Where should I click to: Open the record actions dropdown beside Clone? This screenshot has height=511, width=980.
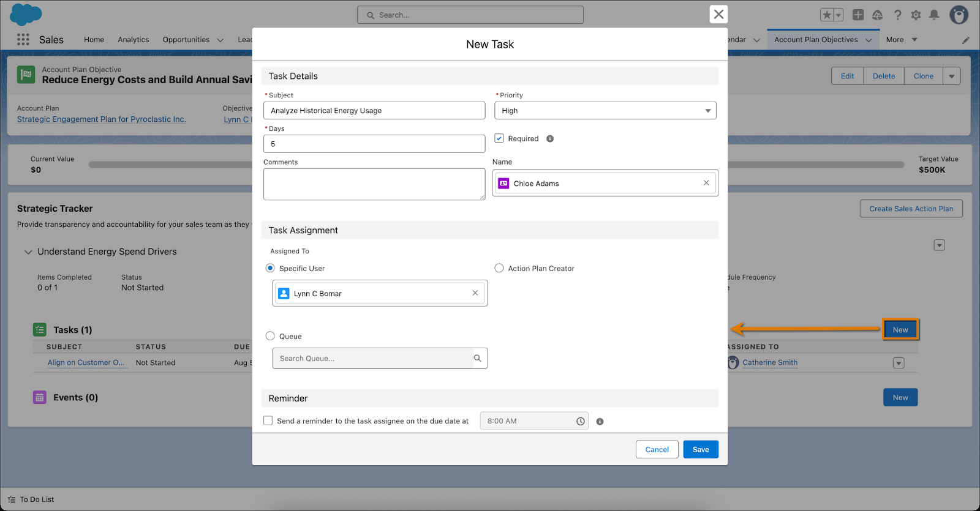(x=952, y=76)
